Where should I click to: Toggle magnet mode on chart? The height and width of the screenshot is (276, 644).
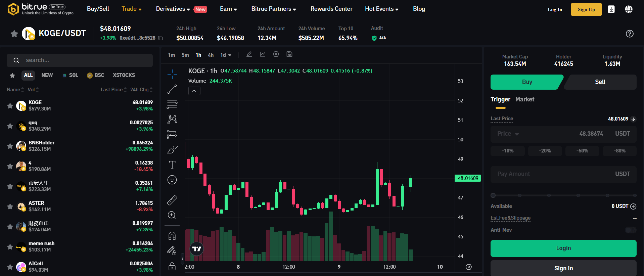click(172, 236)
